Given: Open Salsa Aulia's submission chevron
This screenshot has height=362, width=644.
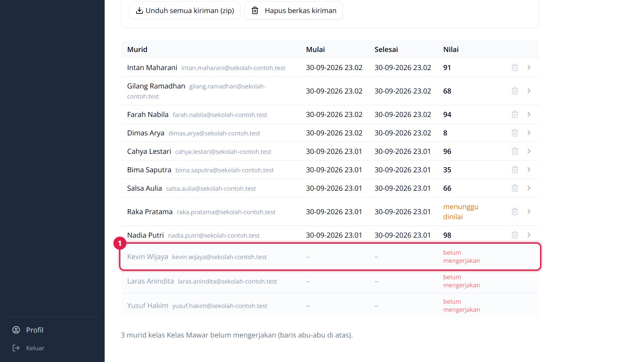Looking at the screenshot, I should 529,188.
